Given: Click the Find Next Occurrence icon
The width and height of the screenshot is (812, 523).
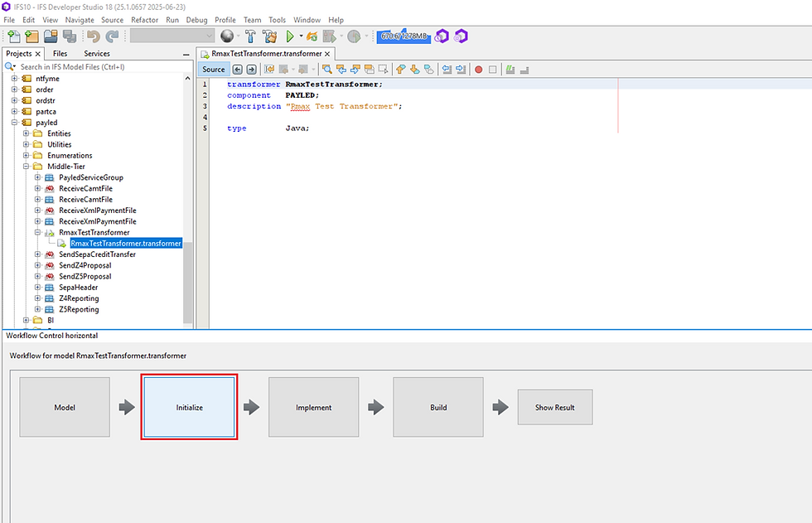Looking at the screenshot, I should [x=355, y=70].
